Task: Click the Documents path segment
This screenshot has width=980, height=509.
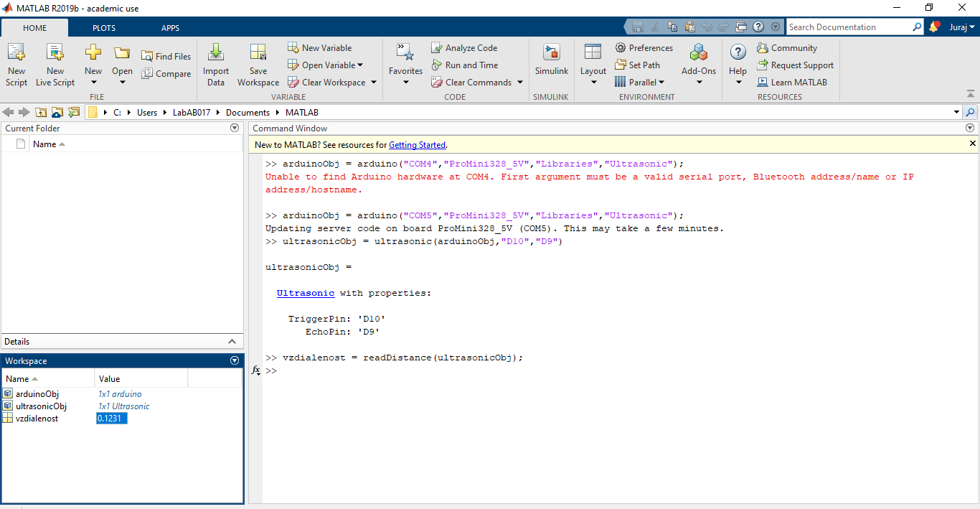Action: (x=248, y=113)
